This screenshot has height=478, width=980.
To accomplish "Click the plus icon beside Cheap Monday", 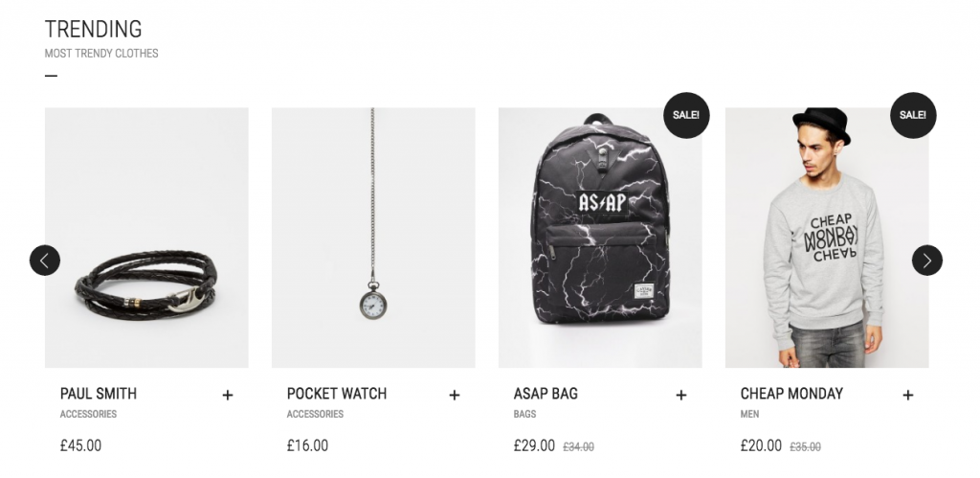I will 908,395.
